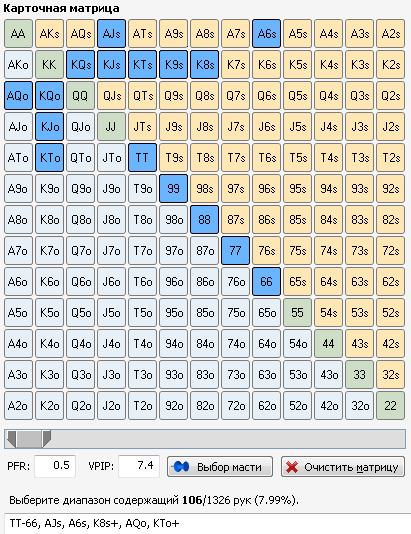Select the 54s hand cell
Image resolution: width=411 pixels, height=534 pixels.
328,312
